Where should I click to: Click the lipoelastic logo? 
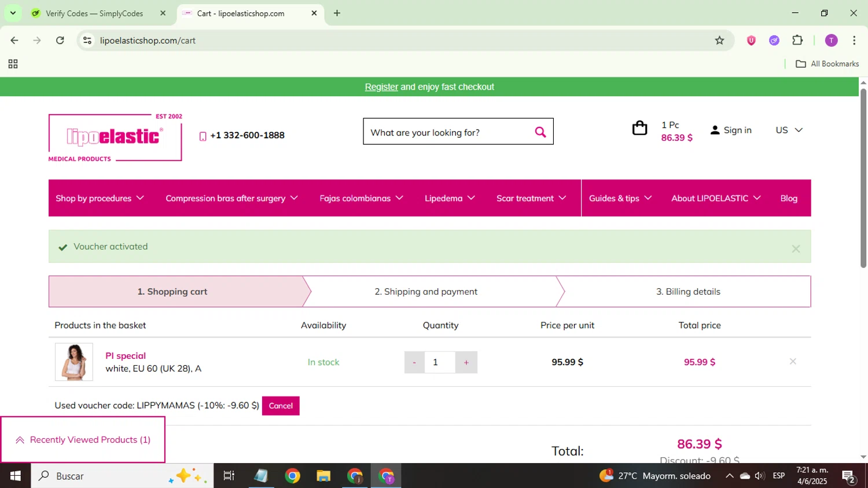[115, 137]
